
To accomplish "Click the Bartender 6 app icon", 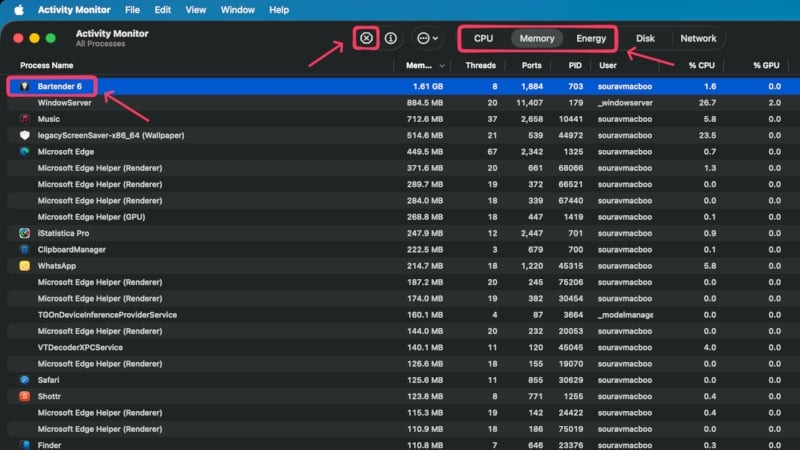I will tap(24, 86).
